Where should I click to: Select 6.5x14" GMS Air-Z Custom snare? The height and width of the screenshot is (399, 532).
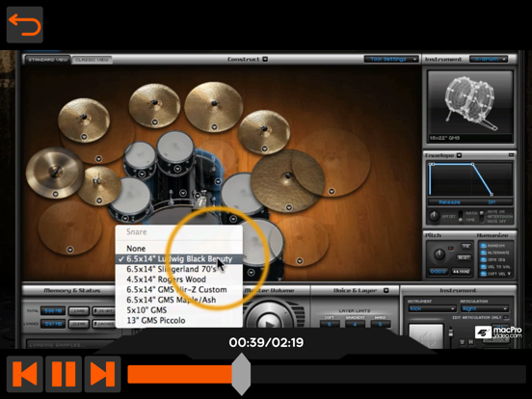(179, 290)
